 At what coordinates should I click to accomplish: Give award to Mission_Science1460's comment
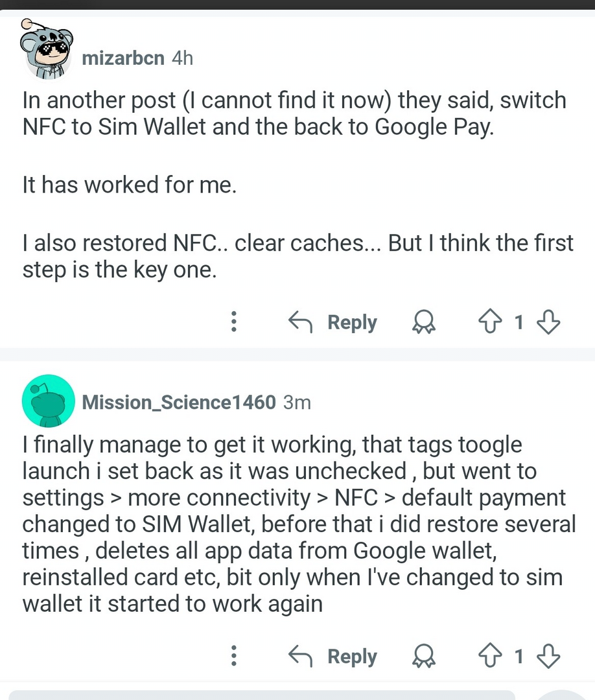pos(424,657)
